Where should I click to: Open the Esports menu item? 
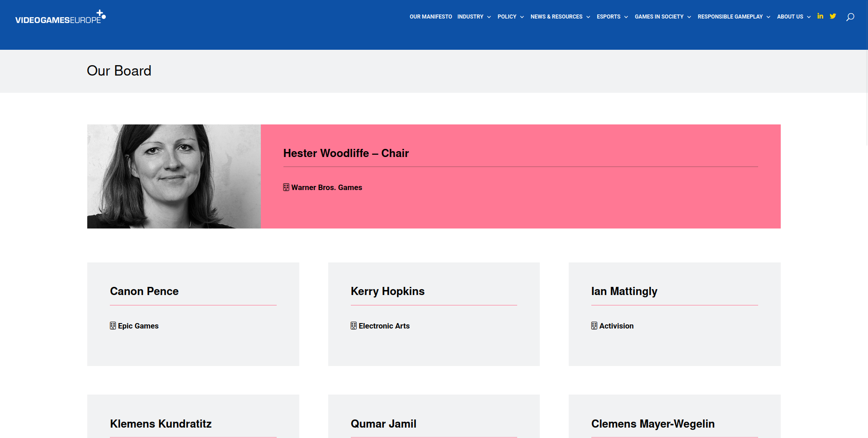[x=609, y=17]
